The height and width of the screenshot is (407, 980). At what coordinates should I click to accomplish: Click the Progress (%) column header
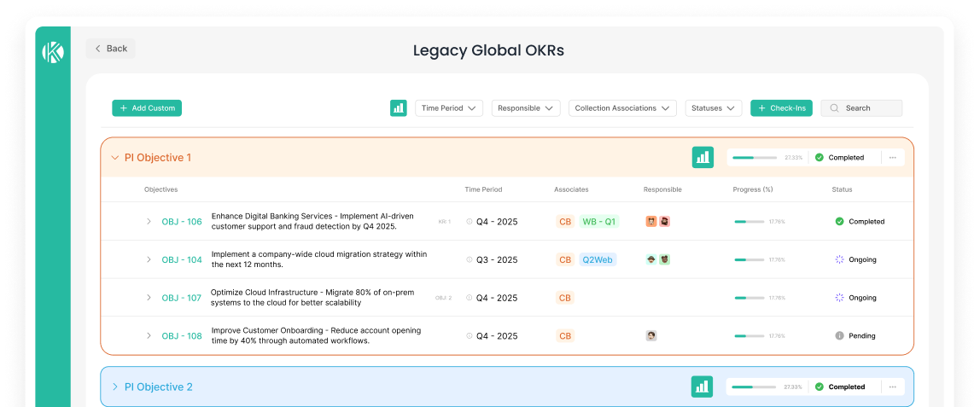point(753,189)
